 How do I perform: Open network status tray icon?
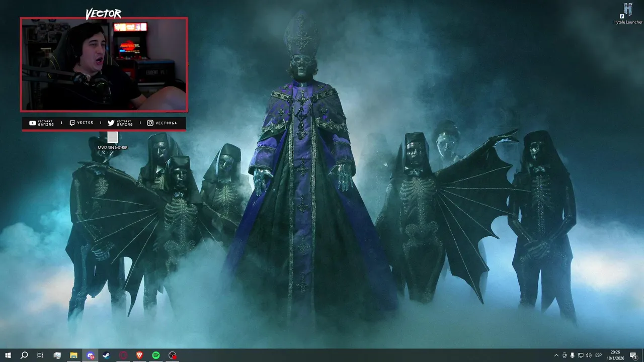[581, 355]
